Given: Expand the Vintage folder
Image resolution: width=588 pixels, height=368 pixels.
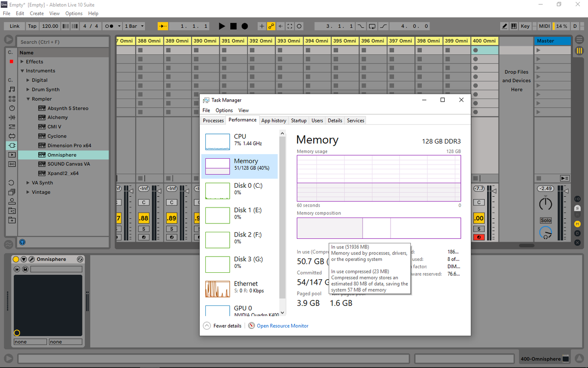Looking at the screenshot, I should click(x=28, y=192).
